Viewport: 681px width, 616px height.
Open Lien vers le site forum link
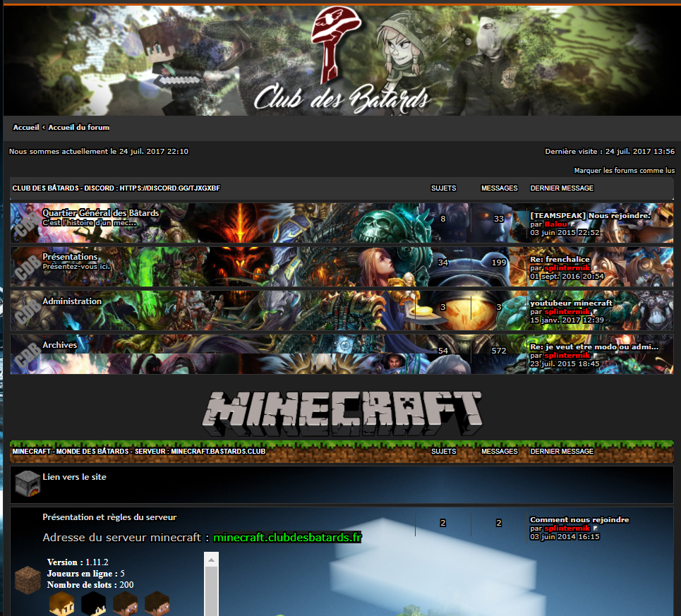(74, 477)
